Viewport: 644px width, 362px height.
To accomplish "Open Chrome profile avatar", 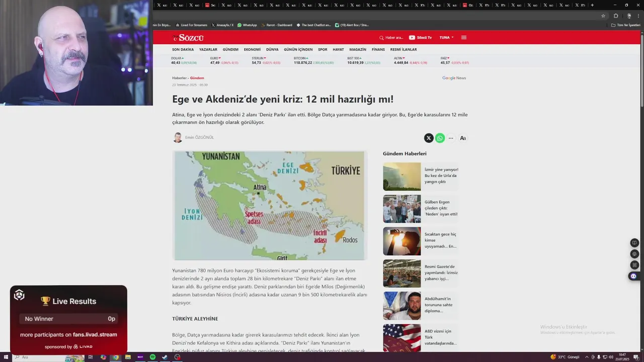I will [x=629, y=16].
